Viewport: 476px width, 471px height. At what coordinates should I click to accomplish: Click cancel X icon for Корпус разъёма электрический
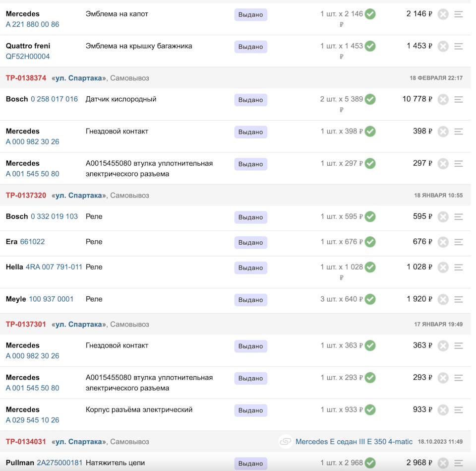(443, 410)
